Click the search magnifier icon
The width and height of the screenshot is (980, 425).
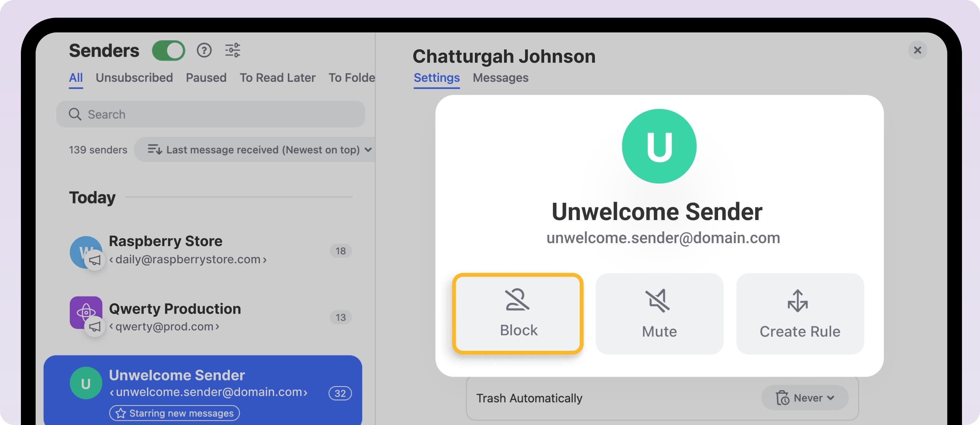(x=75, y=114)
